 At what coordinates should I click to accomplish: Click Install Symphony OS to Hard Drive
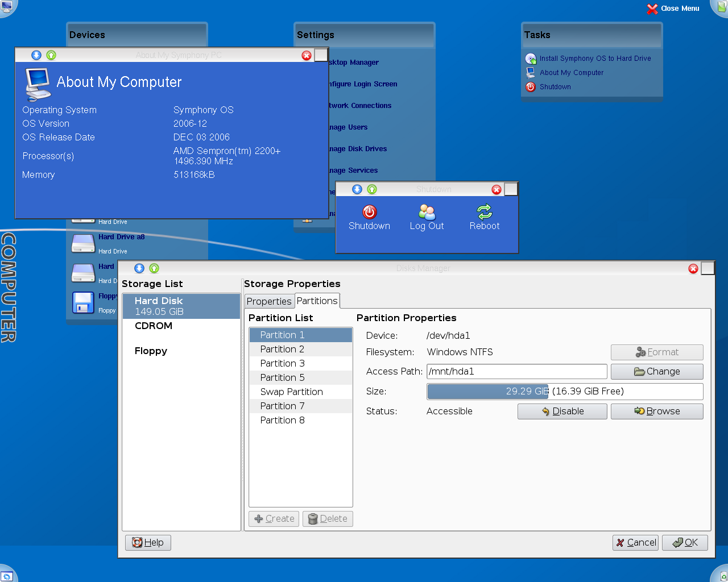click(595, 59)
